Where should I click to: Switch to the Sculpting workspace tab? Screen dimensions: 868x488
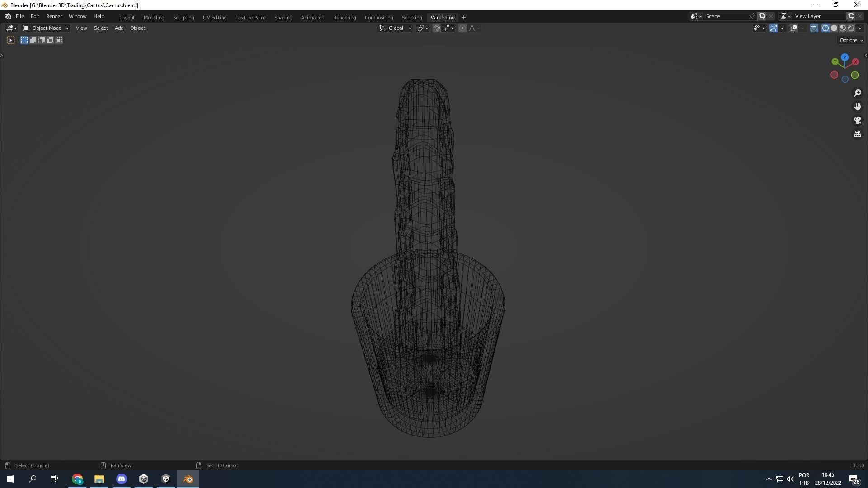pyautogui.click(x=184, y=18)
